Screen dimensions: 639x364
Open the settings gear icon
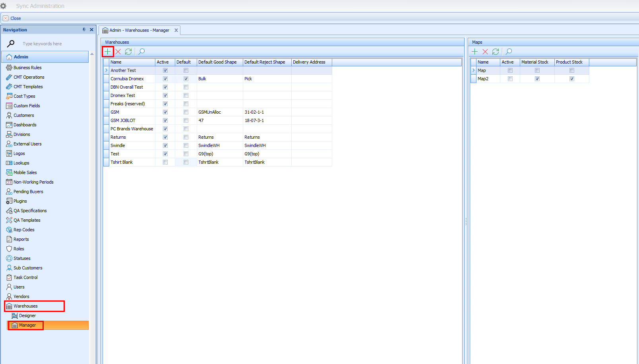pos(4,6)
